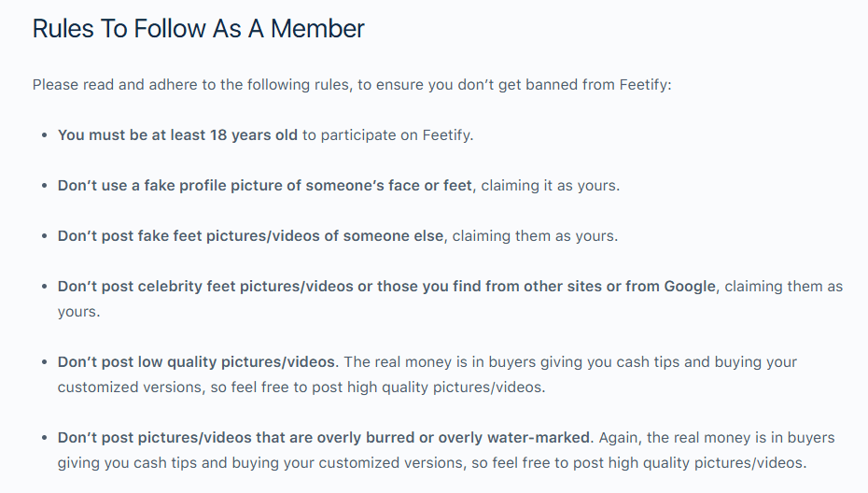Click bullet point beside the 18 years old rule
Screen dimensions: 868x493
45,135
